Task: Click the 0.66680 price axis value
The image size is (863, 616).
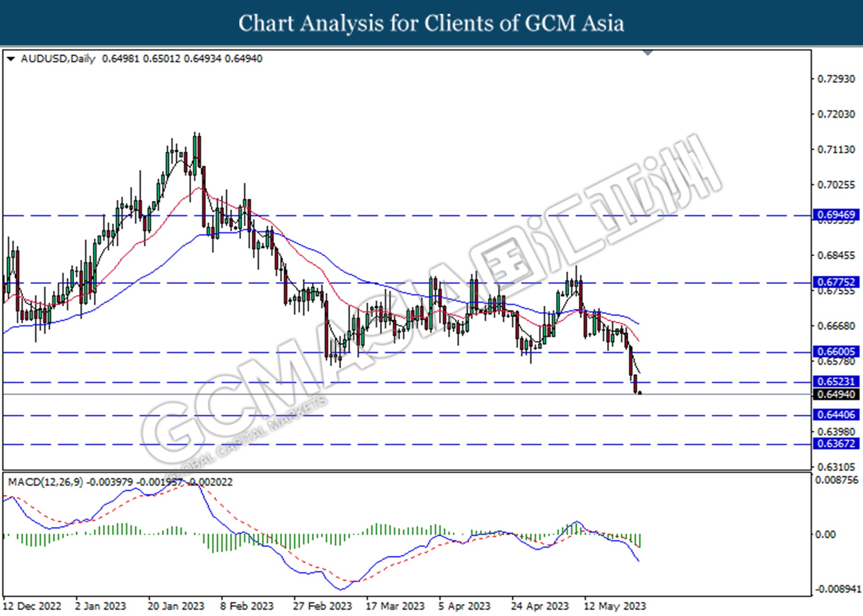Action: coord(836,326)
